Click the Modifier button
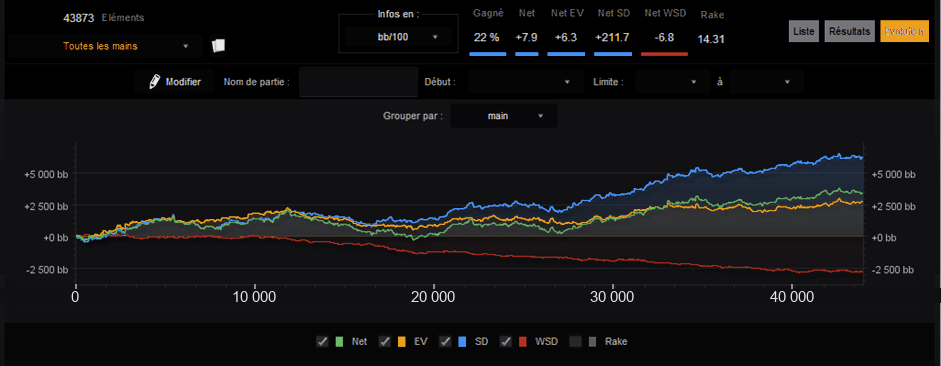The image size is (941, 366). (175, 82)
